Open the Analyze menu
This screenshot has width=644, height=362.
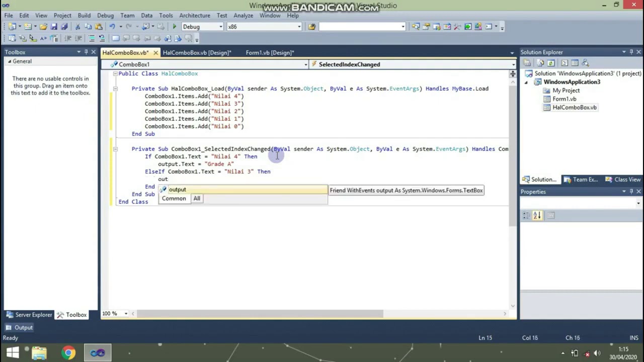click(243, 16)
